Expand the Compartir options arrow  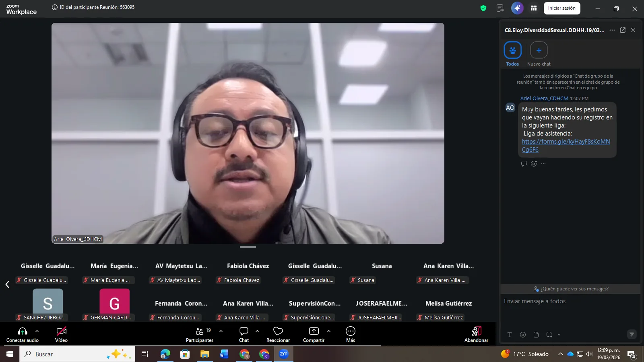(x=329, y=331)
